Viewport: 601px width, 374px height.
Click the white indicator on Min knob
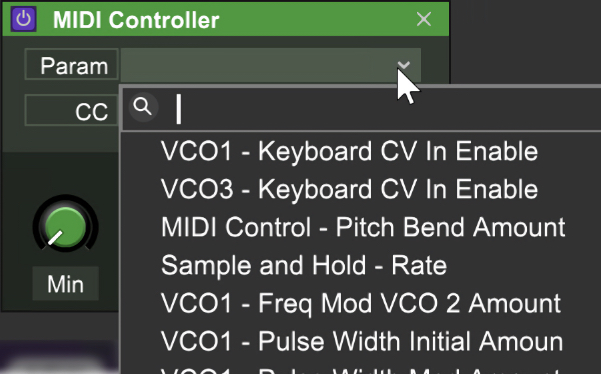coord(55,238)
